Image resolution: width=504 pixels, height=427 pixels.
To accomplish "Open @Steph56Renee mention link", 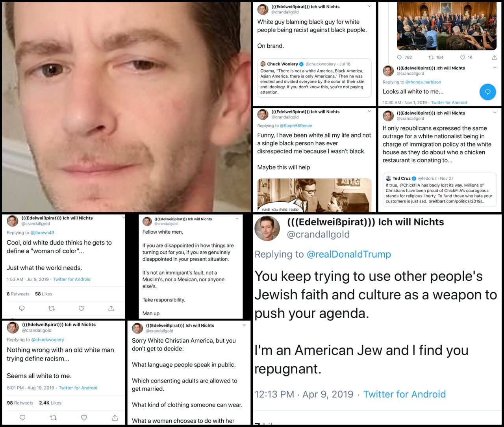I will pos(296,126).
